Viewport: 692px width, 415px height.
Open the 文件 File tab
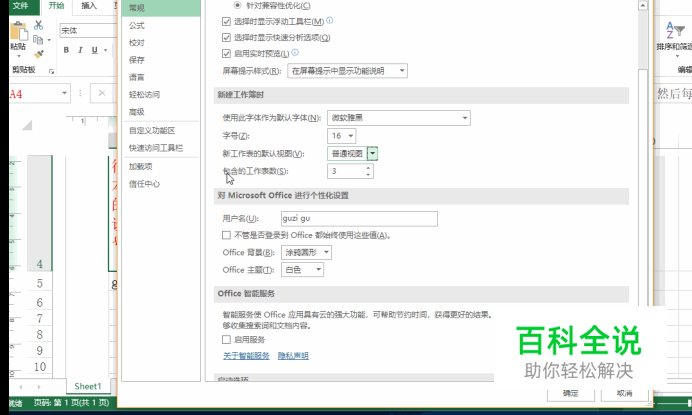pos(20,6)
